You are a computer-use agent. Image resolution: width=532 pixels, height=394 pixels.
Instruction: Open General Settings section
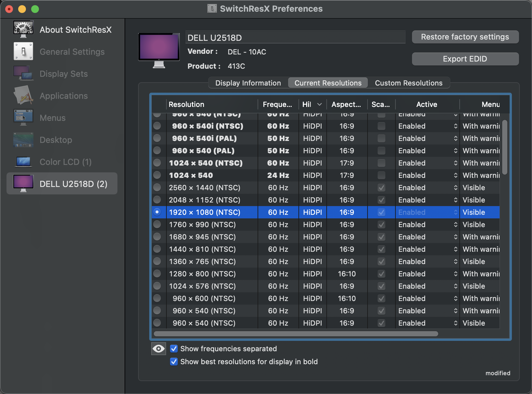point(72,52)
